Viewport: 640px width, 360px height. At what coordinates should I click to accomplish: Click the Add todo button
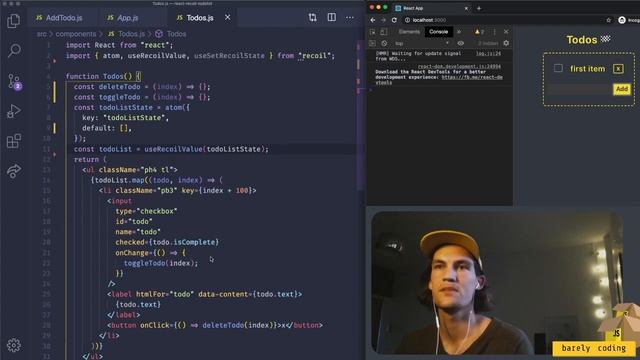(x=622, y=89)
